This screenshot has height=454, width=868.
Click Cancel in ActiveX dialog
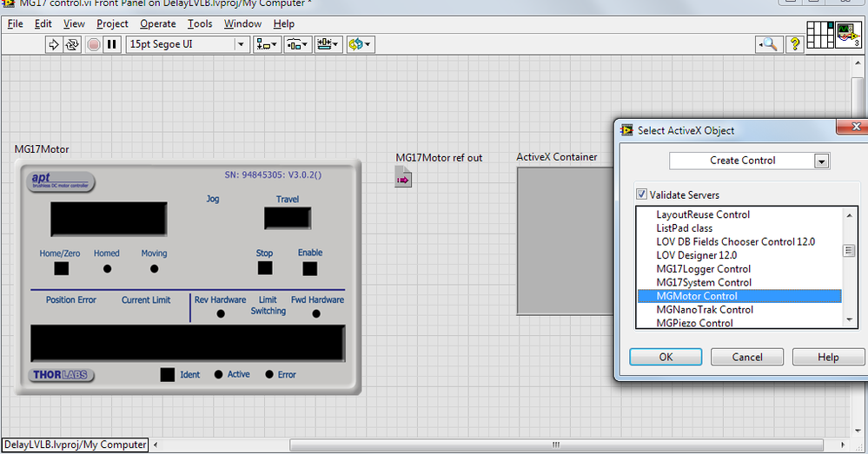[x=746, y=357]
